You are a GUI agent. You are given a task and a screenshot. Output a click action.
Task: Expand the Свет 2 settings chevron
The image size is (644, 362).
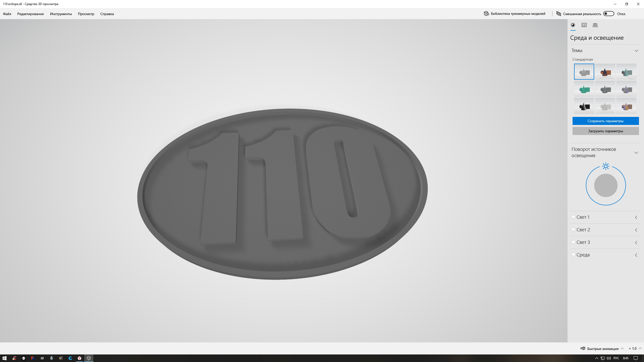636,230
